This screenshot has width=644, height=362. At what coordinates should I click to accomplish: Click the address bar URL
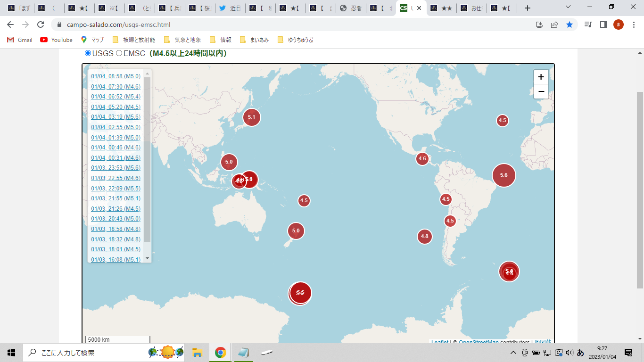(x=119, y=25)
